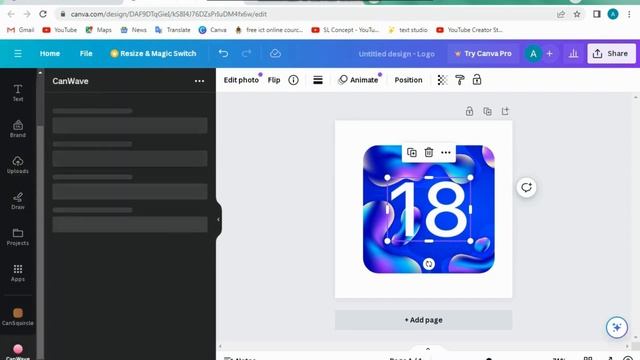Screen dimensions: 640x360
Task: Open the Translate bookmark
Action: pos(173,30)
